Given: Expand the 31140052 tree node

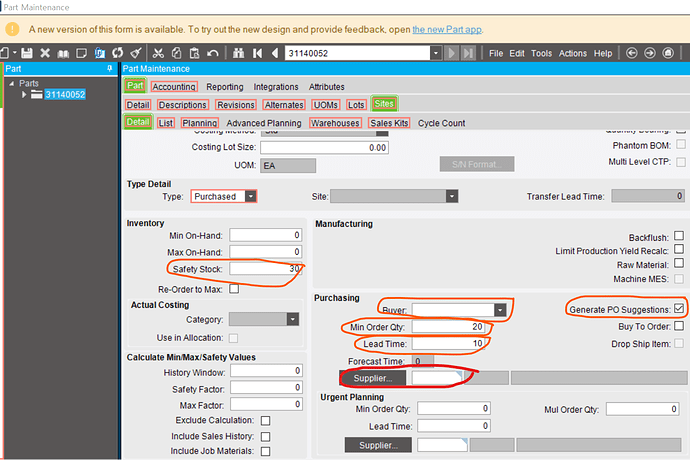Looking at the screenshot, I should 24,94.
